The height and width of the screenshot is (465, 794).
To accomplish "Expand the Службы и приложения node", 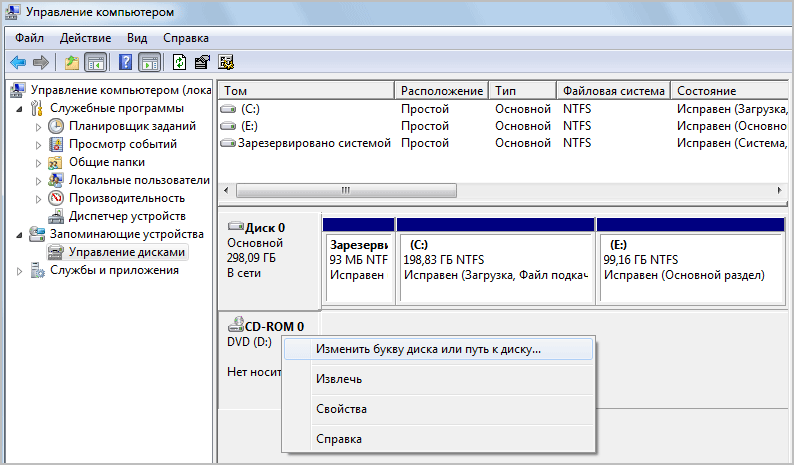I will click(x=19, y=271).
